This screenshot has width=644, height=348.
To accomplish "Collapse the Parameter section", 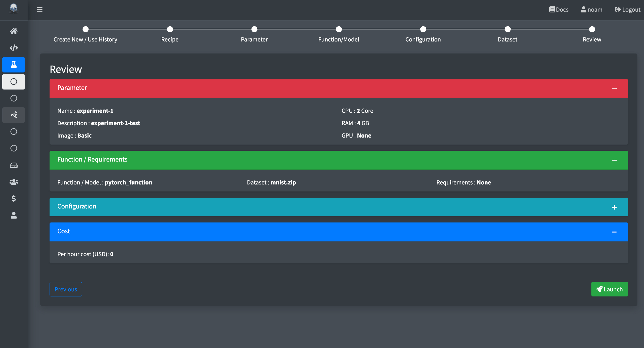I will (x=614, y=89).
